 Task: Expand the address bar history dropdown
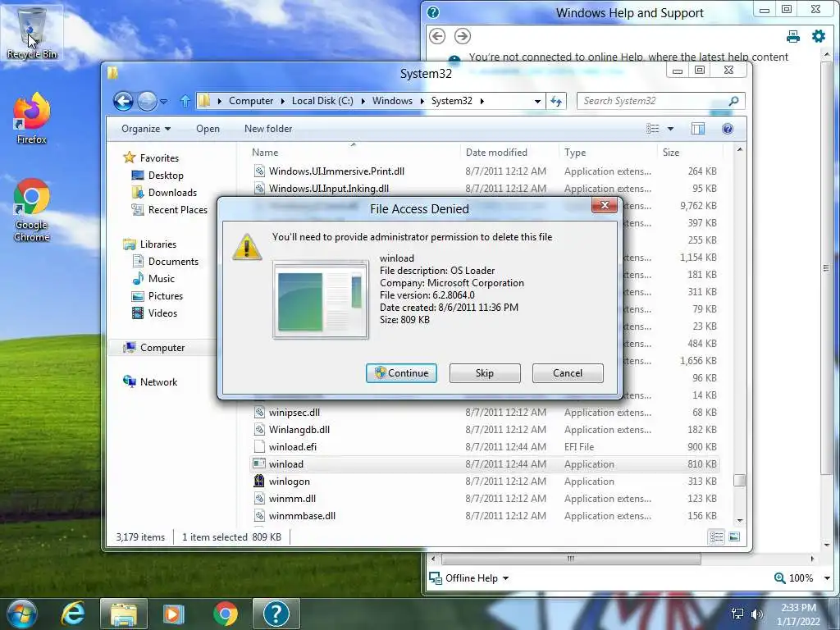click(537, 101)
